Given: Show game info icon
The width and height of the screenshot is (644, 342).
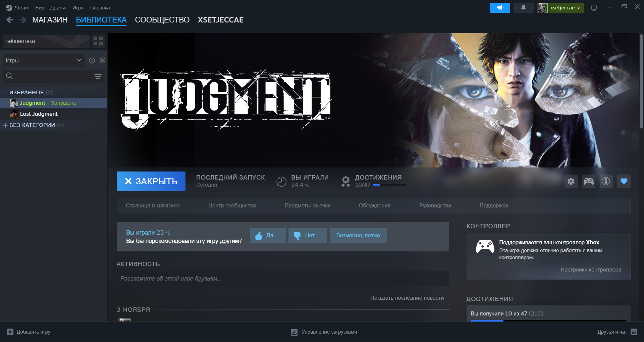Looking at the screenshot, I should pyautogui.click(x=606, y=181).
